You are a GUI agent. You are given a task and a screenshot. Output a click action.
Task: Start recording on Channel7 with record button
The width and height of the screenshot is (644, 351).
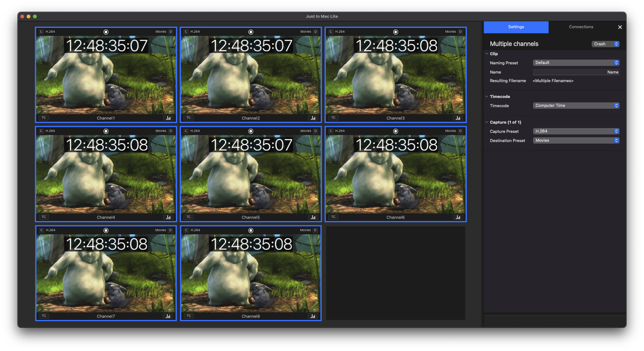[106, 231]
